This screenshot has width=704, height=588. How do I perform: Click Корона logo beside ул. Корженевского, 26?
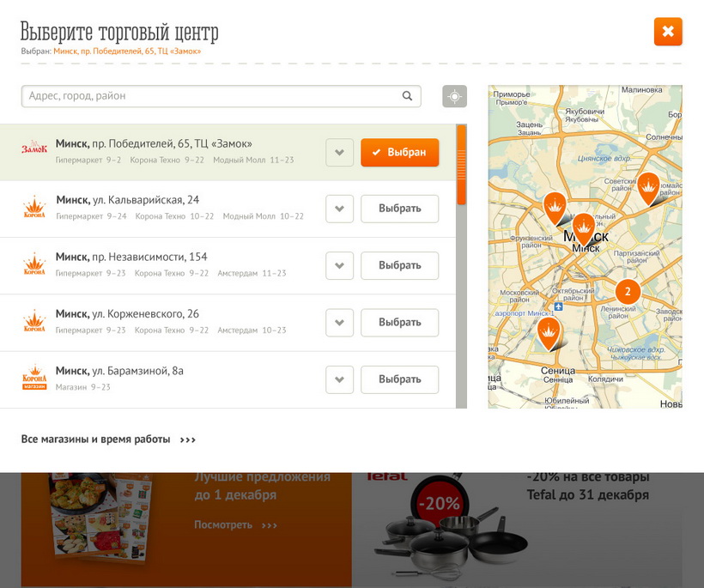pos(34,321)
